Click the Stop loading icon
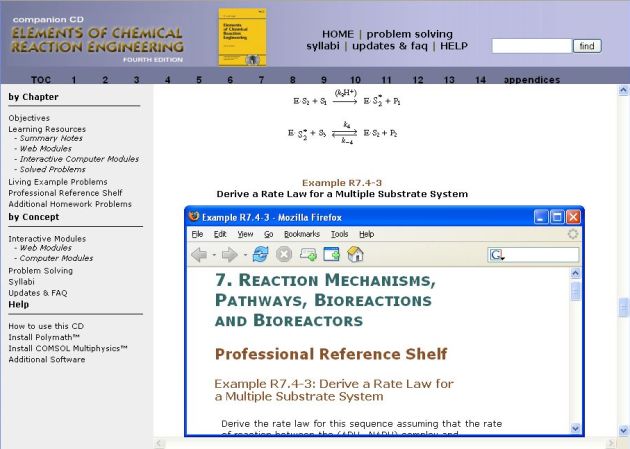This screenshot has height=449, width=630. coord(284,254)
